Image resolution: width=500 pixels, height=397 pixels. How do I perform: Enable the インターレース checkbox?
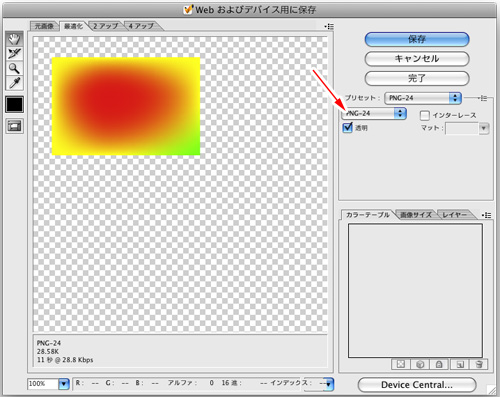coord(424,115)
